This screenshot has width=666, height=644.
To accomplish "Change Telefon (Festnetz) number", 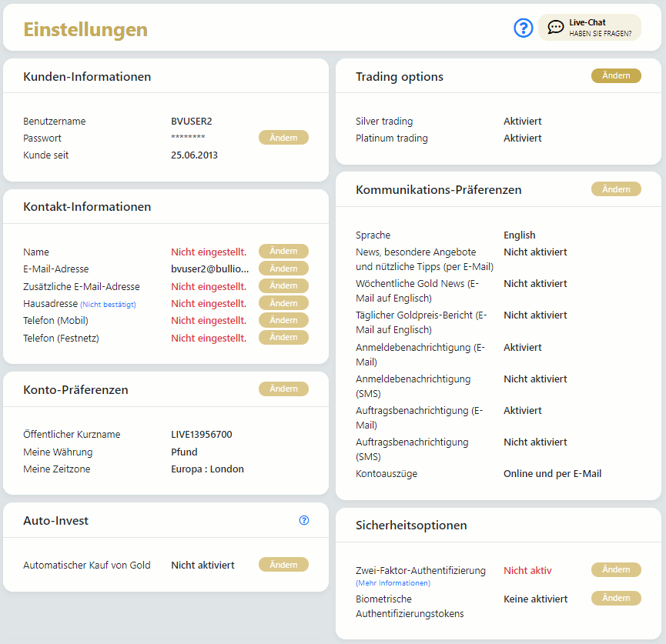I will [283, 338].
